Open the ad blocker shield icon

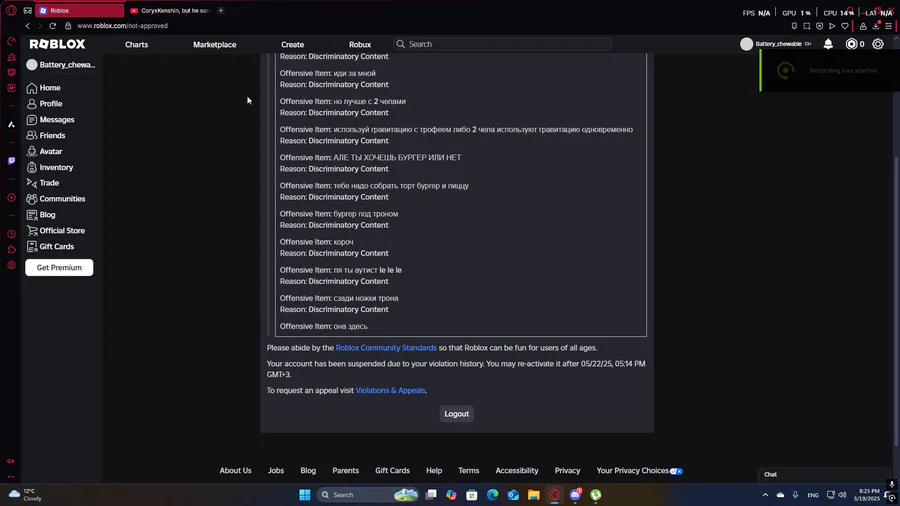[x=819, y=26]
